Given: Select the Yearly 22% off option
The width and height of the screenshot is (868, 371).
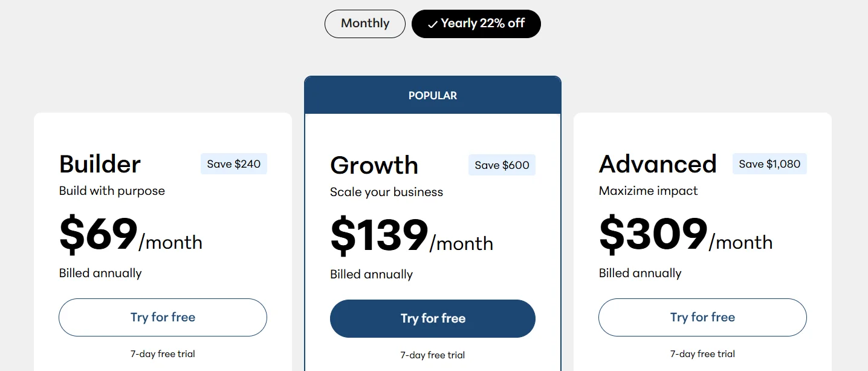Looking at the screenshot, I should (x=476, y=24).
